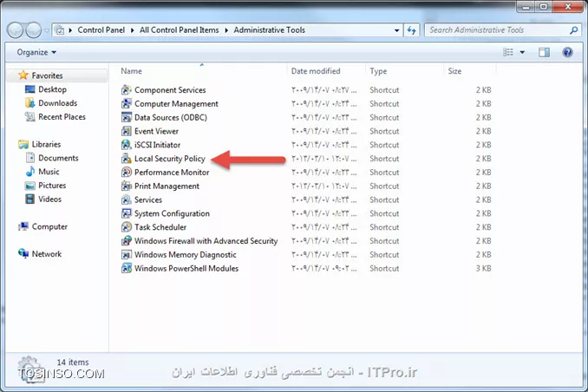Click the Libraries icon in sidebar
The image size is (588, 392).
[23, 145]
